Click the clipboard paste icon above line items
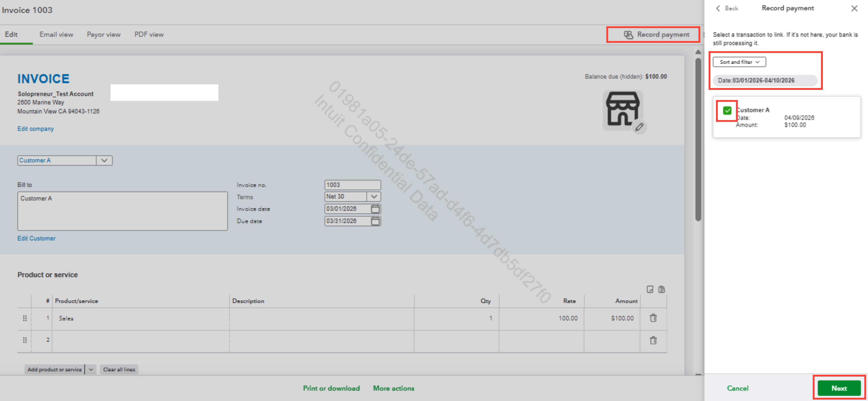This screenshot has width=868, height=401. coord(662,289)
